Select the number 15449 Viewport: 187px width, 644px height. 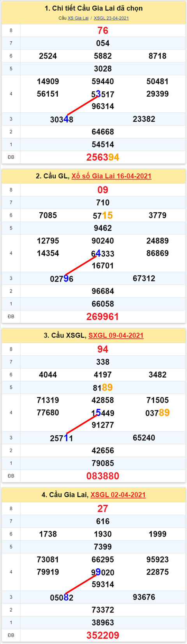pos(103,413)
